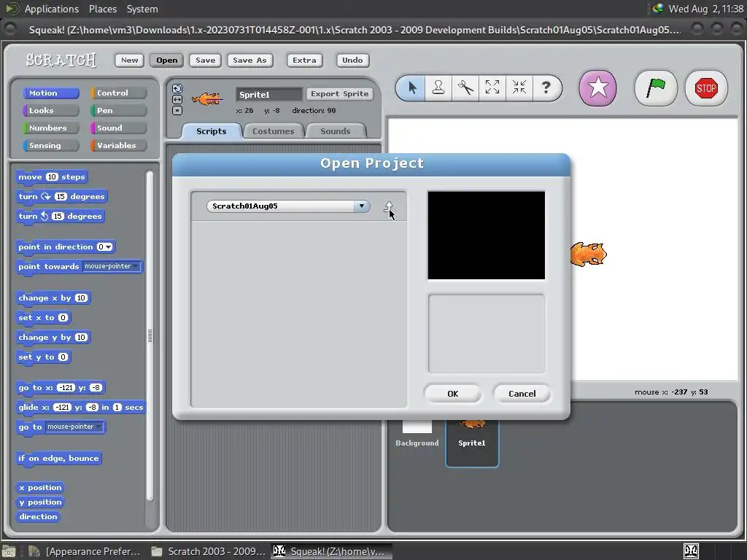Click the set y to 0 block
The width and height of the screenshot is (747, 560).
[43, 357]
